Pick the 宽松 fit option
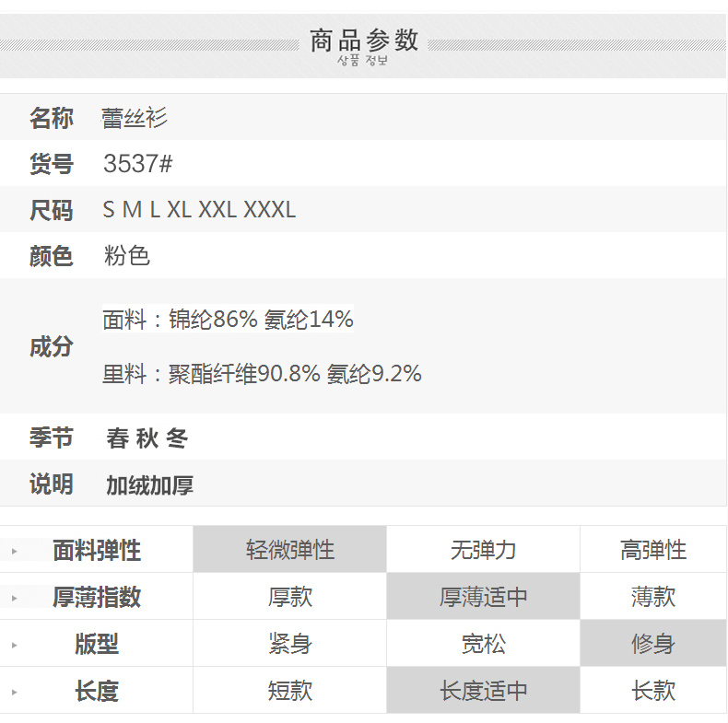The height and width of the screenshot is (723, 728). tap(483, 644)
